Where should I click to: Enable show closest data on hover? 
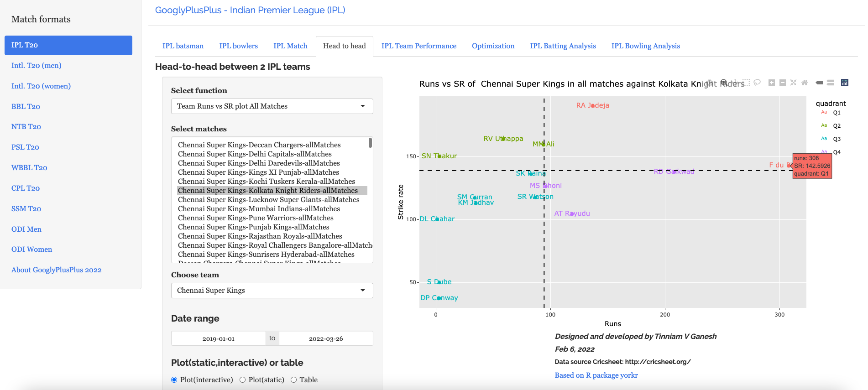point(819,83)
